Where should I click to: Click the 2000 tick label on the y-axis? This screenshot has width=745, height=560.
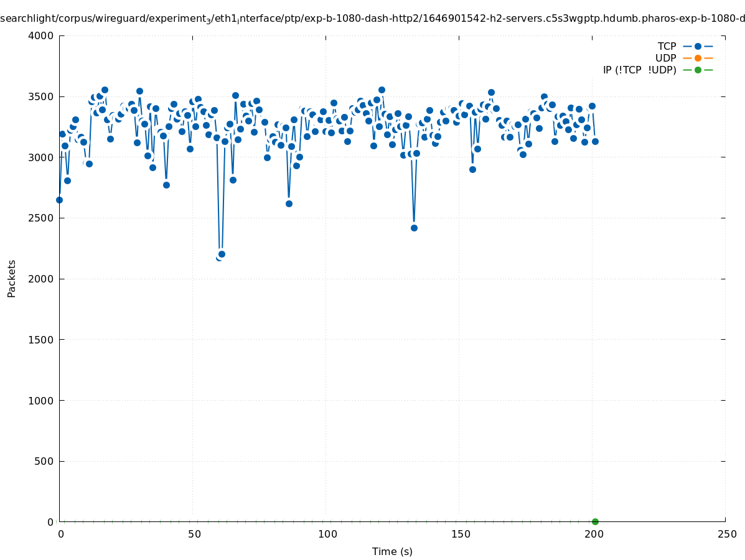(x=41, y=279)
